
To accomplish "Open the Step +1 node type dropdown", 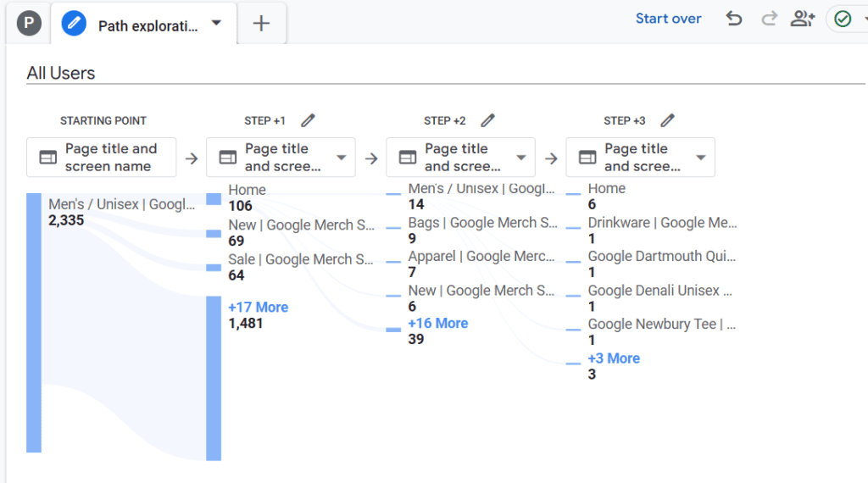I will 281,158.
